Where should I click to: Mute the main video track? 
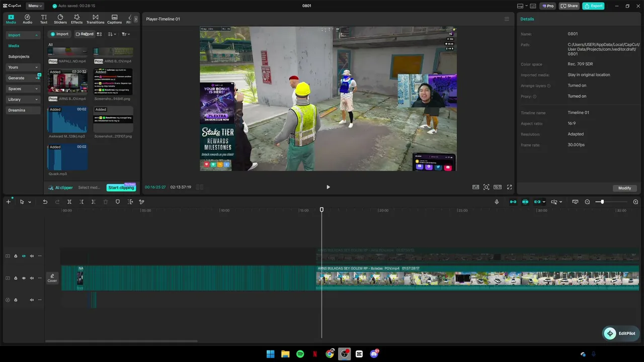(32, 278)
